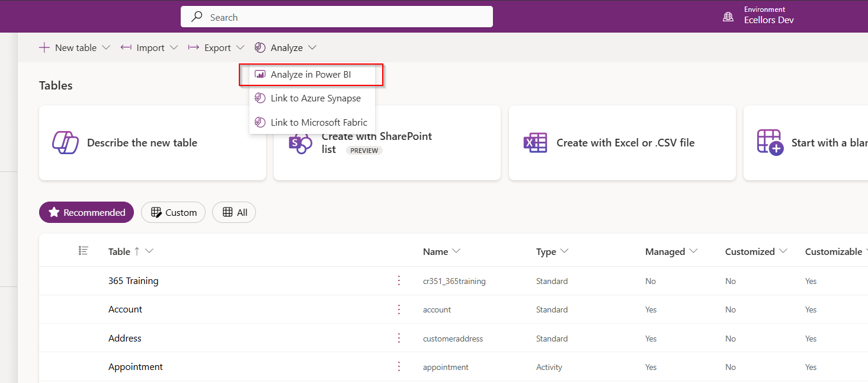868x383 pixels.
Task: Click the blank table grid icon
Action: [x=770, y=143]
